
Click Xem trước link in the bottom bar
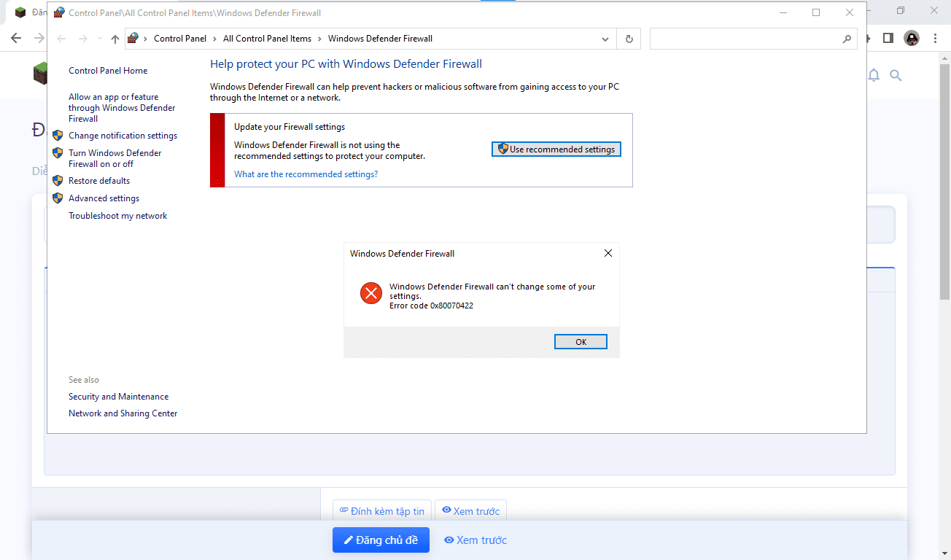coord(475,540)
